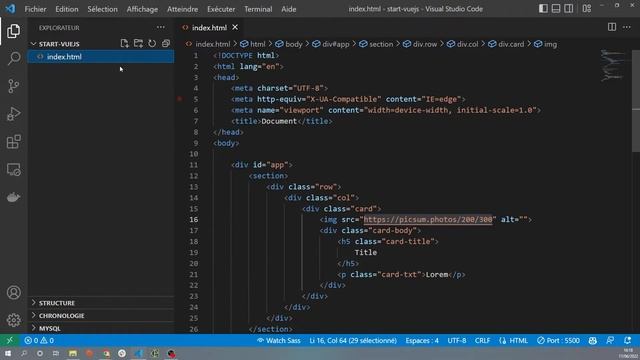Open the Run and Debug view icon
The height and width of the screenshot is (360, 640).
tap(13, 114)
